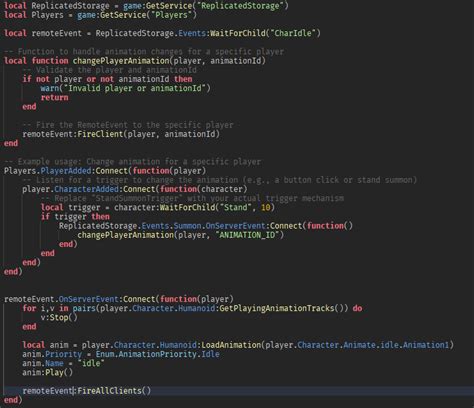
Task: Click the quoted "Players" string in GetService
Action: (171, 15)
